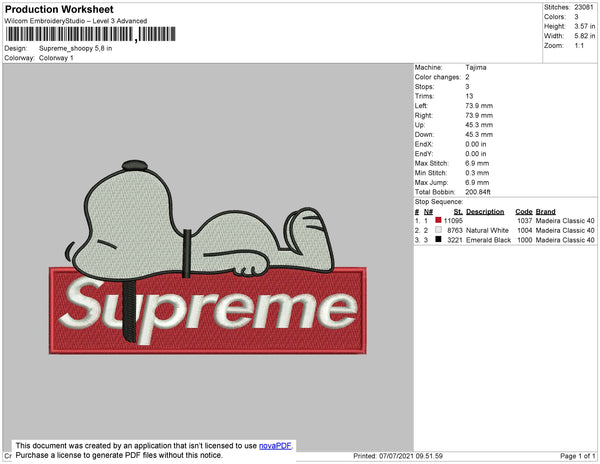Click the Zoom value 1:1
Image resolution: width=600 pixels, height=464 pixels.
579,46
